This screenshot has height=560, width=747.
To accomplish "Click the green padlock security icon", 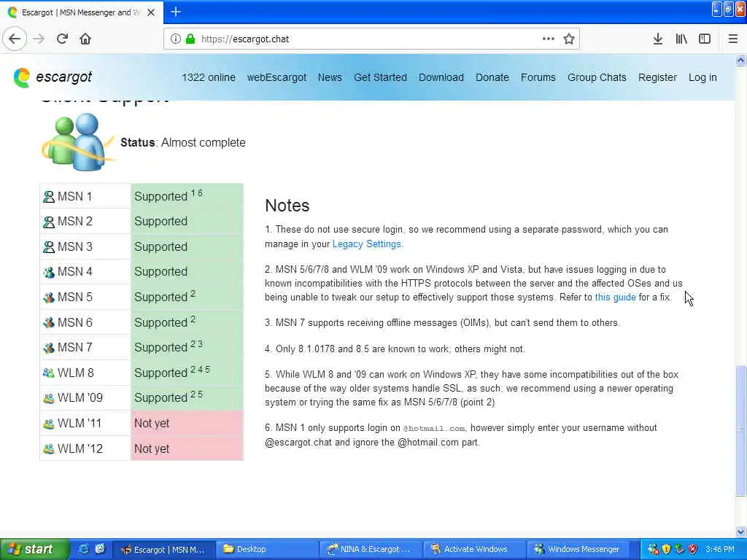I will point(190,39).
